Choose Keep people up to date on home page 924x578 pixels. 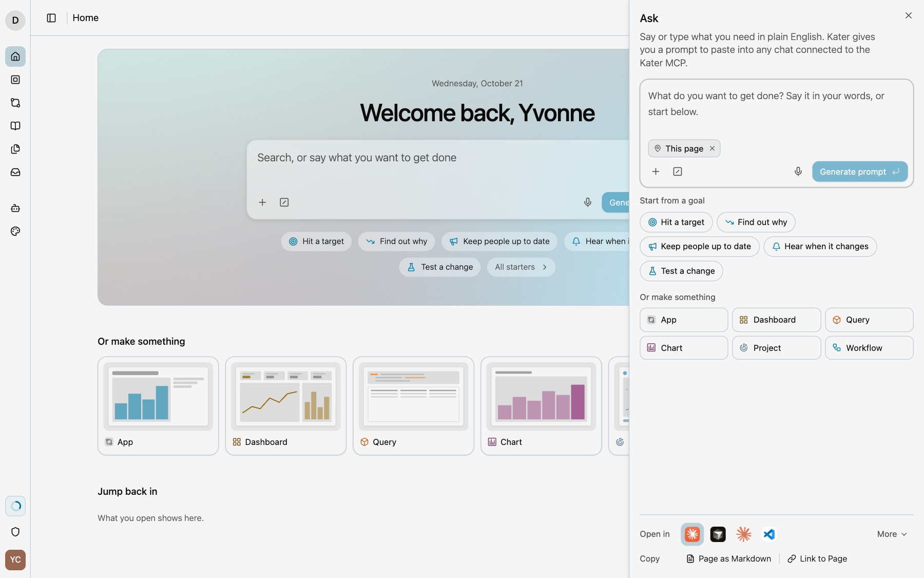[499, 241]
